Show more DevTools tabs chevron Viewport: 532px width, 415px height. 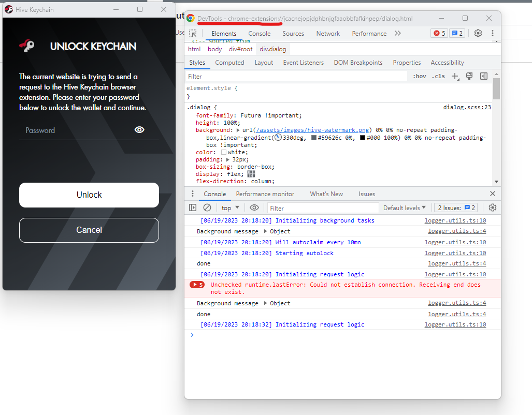tap(398, 33)
